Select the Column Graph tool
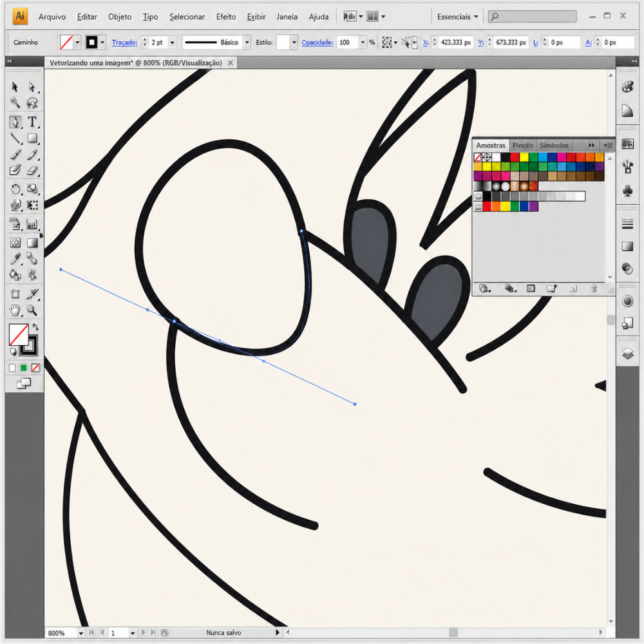The height and width of the screenshot is (644, 644). click(x=32, y=224)
